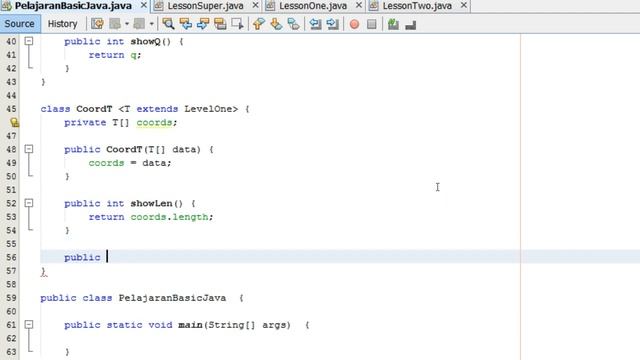Click Next Bookmark icon

coord(276,24)
